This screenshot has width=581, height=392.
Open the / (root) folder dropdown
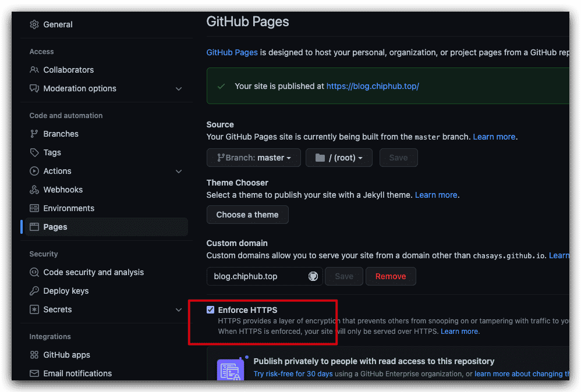[339, 158]
